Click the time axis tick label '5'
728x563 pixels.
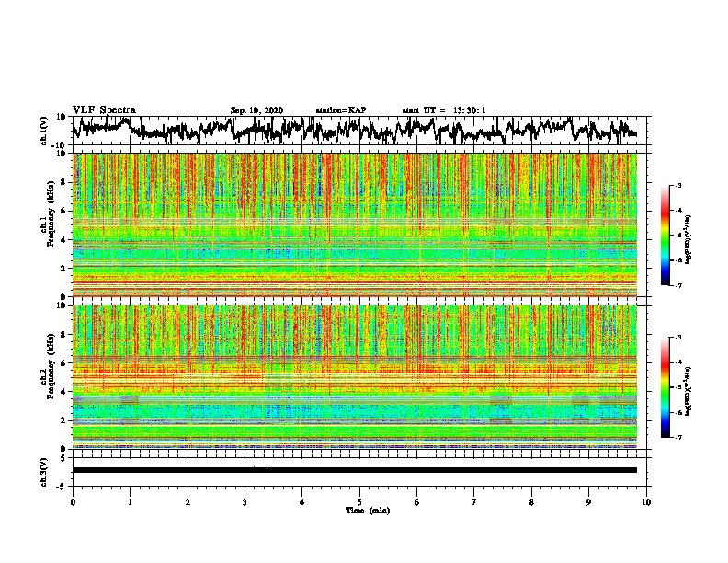(x=359, y=502)
